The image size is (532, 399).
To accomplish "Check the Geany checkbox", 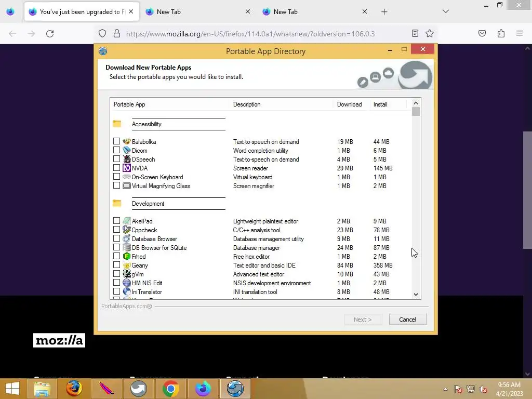I will [116, 265].
